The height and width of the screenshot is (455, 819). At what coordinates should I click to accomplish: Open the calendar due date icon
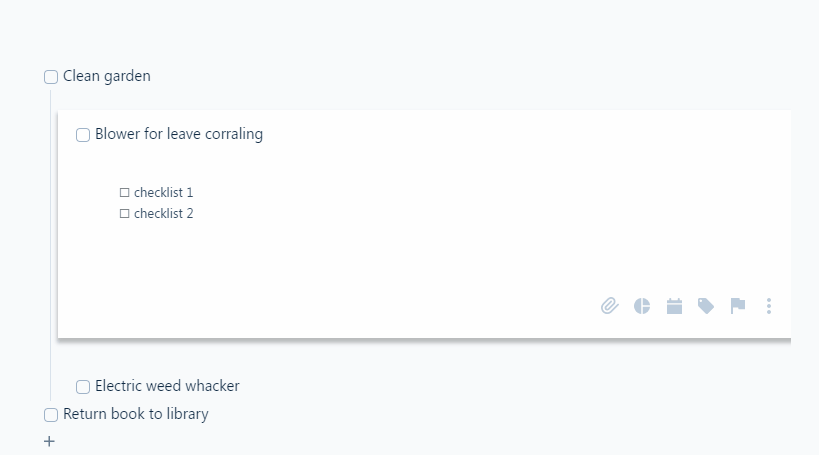click(x=674, y=306)
